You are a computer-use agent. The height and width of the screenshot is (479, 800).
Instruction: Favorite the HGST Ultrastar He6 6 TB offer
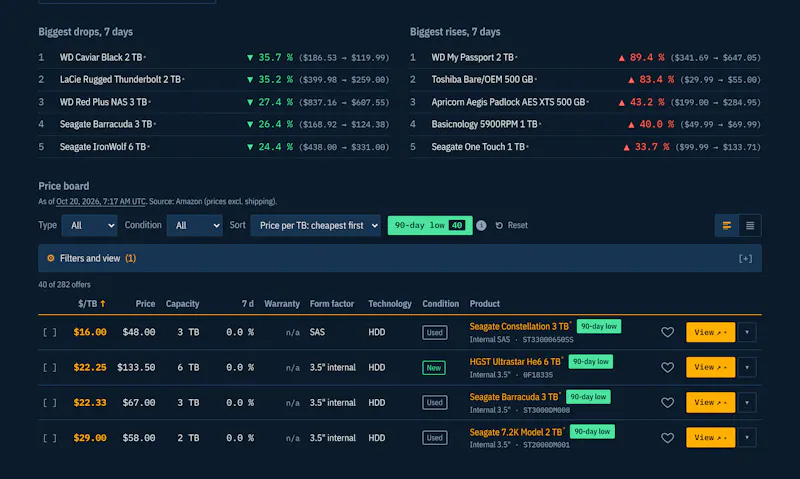[667, 367]
